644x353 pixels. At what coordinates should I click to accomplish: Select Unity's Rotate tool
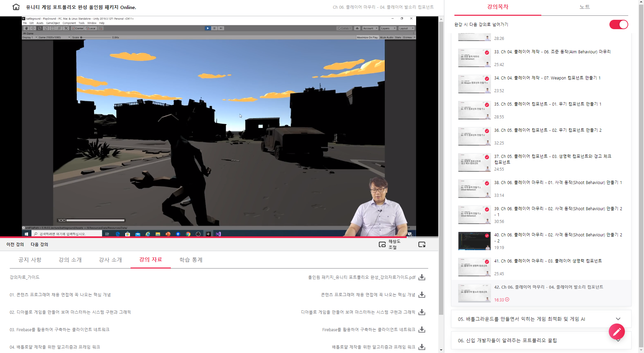point(40,28)
